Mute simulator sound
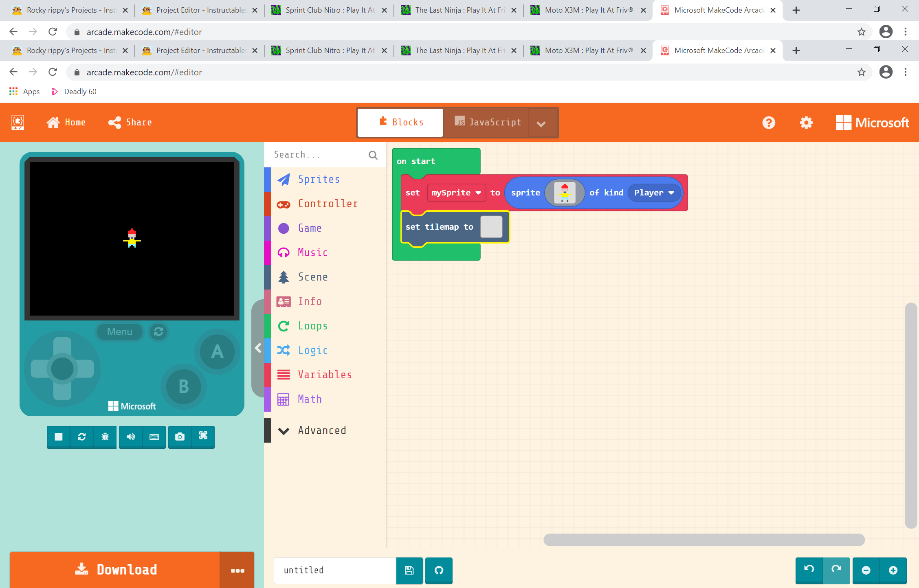The image size is (919, 588). (130, 437)
